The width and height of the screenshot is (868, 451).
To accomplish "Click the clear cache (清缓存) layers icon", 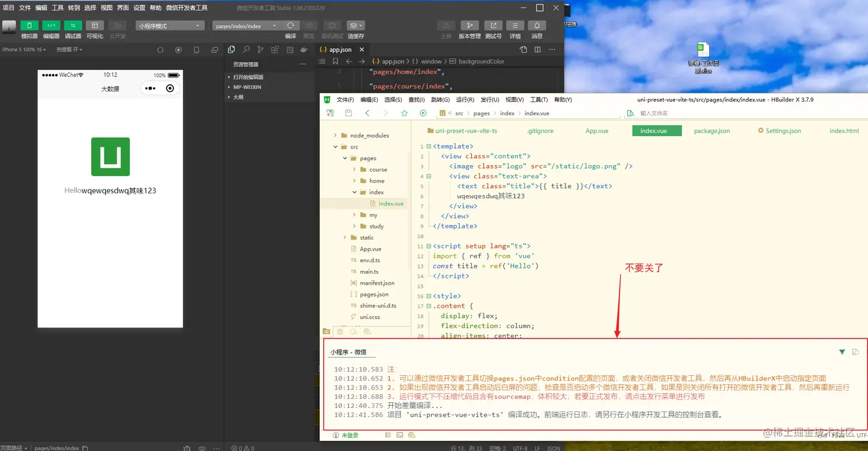I will pos(355,26).
